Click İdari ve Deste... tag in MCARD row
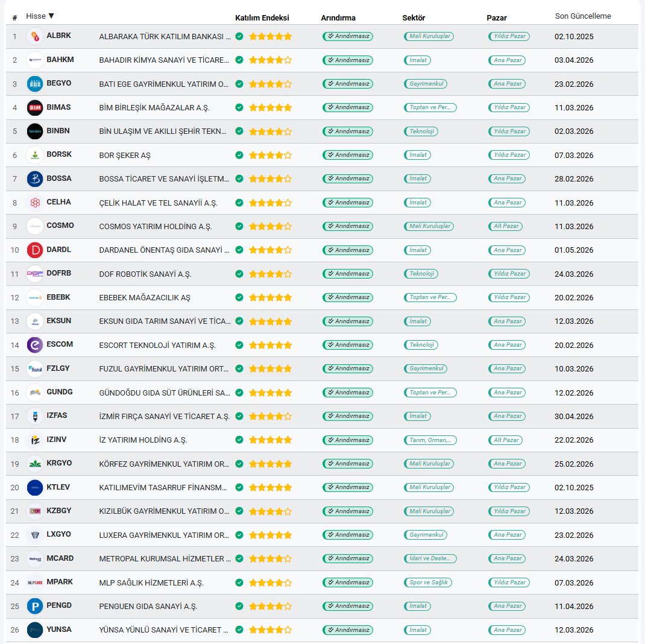 tap(430, 558)
